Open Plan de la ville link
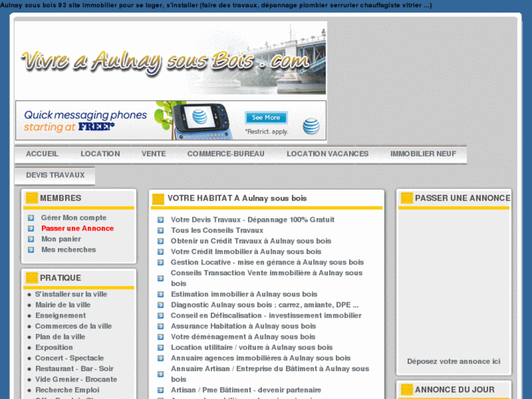The image size is (532, 399). click(x=60, y=337)
